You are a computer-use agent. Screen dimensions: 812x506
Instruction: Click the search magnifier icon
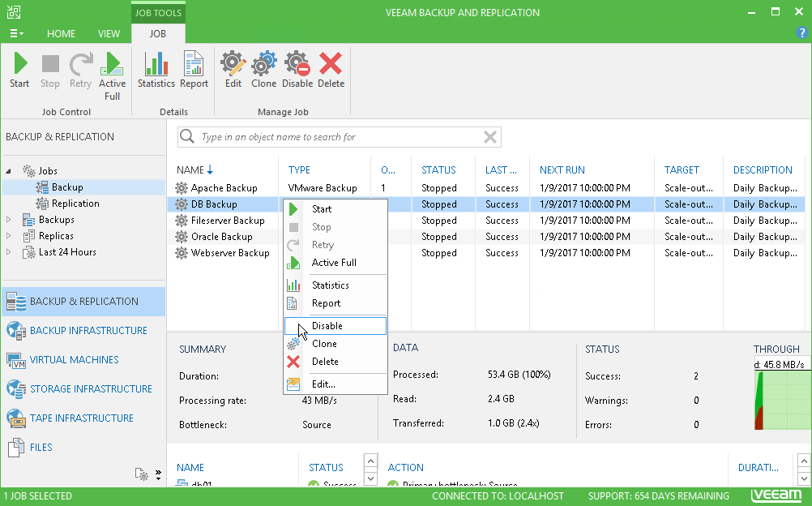[187, 137]
